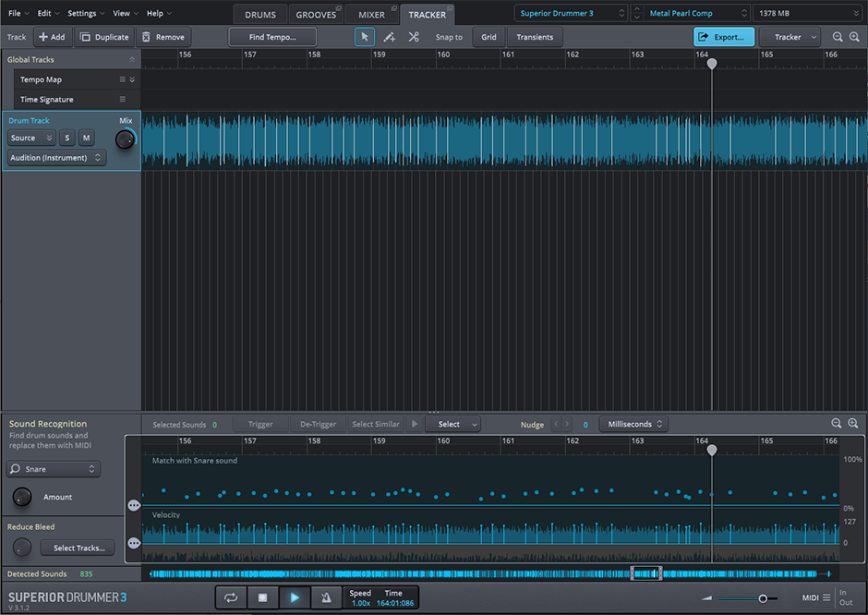The width and height of the screenshot is (868, 615).
Task: Click the Export... button
Action: click(724, 37)
